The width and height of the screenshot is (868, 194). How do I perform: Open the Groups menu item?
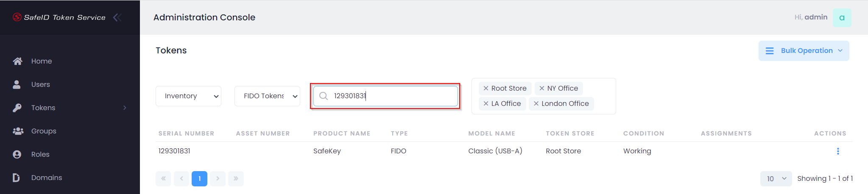44,131
